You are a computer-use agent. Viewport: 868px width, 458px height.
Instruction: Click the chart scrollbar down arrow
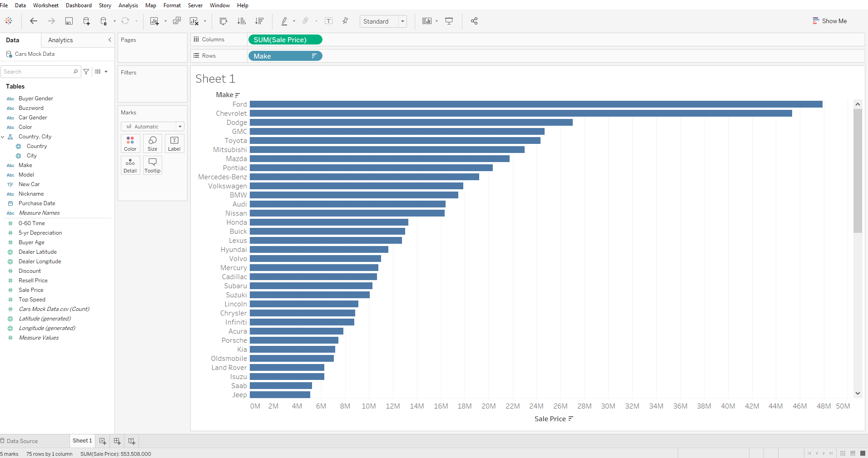[858, 394]
